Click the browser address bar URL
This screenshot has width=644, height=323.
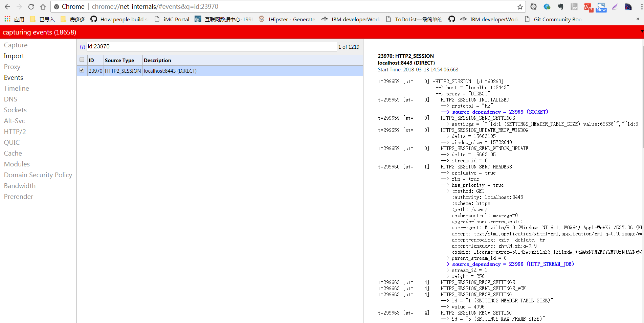[x=155, y=7]
